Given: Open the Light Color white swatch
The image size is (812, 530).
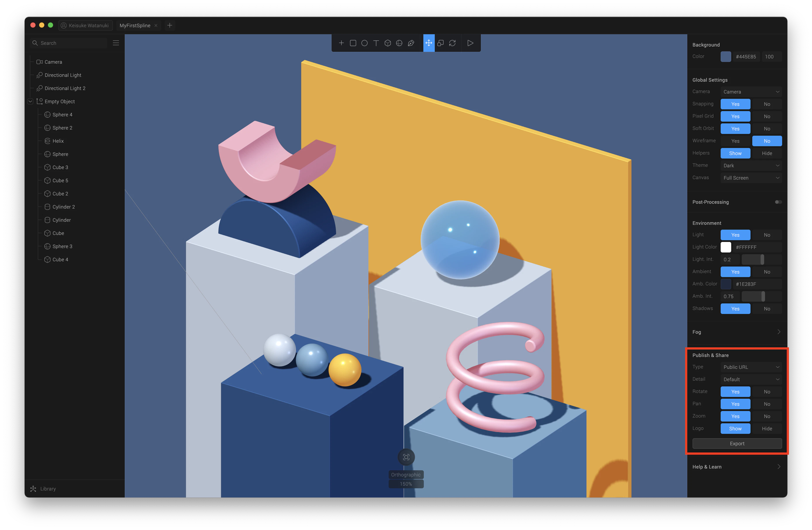Looking at the screenshot, I should coord(726,247).
